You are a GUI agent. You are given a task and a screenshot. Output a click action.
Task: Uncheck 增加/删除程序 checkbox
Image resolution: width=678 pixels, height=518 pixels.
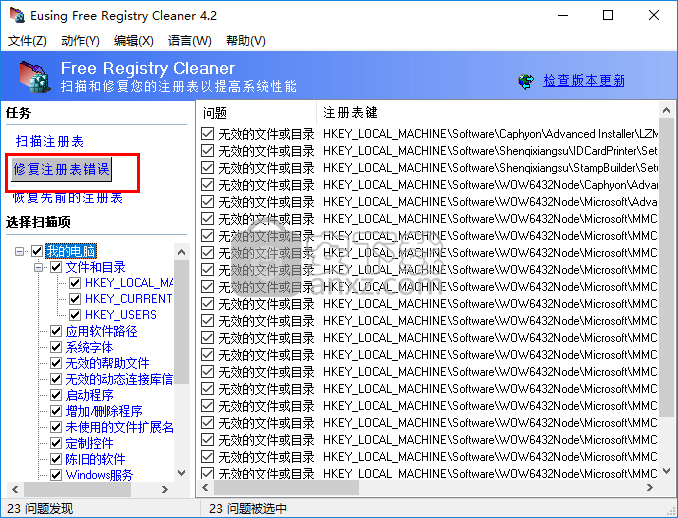click(x=56, y=411)
